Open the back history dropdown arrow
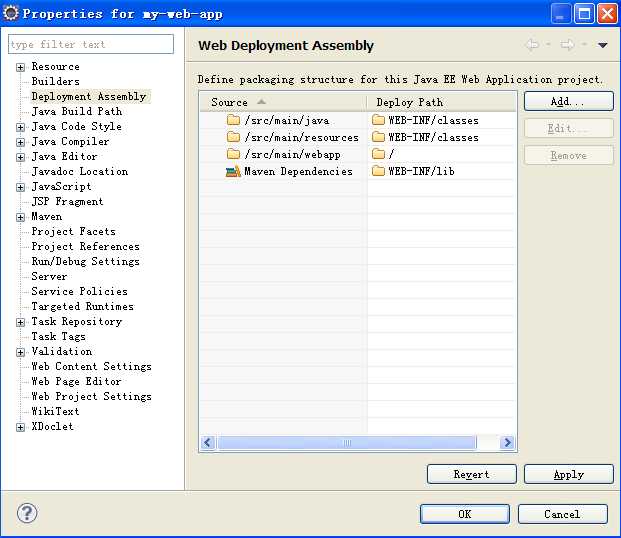 click(548, 44)
